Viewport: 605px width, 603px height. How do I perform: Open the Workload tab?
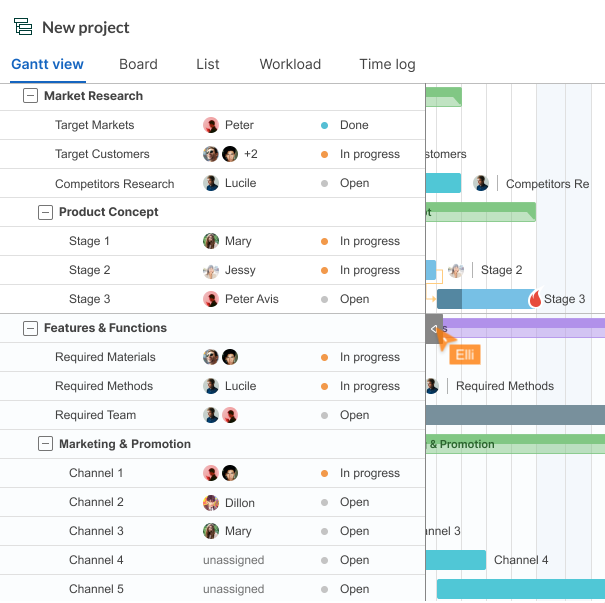tap(290, 64)
